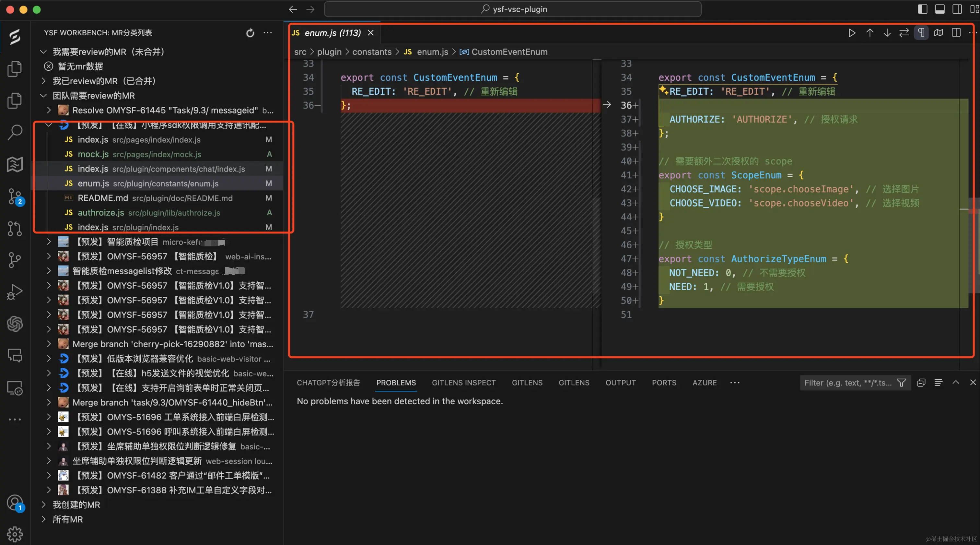The height and width of the screenshot is (545, 980).
Task: Show additional activity bar views ellipsis
Action: (15, 420)
